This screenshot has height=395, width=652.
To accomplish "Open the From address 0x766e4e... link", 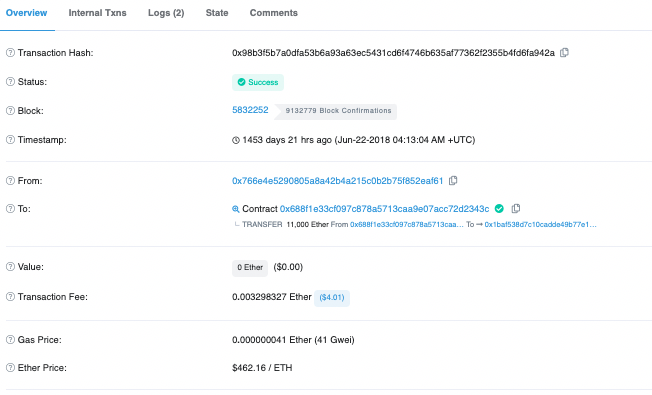I will 338,181.
